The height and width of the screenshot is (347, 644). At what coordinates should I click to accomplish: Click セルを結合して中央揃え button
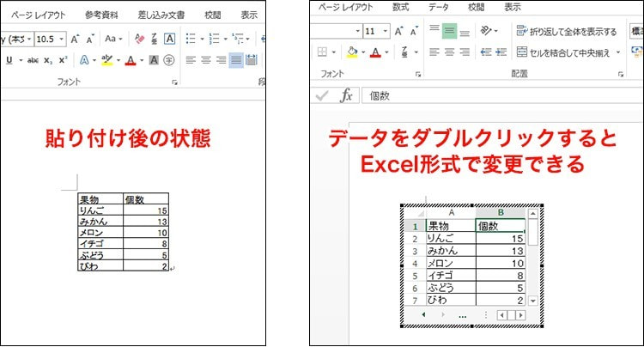[x=567, y=52]
